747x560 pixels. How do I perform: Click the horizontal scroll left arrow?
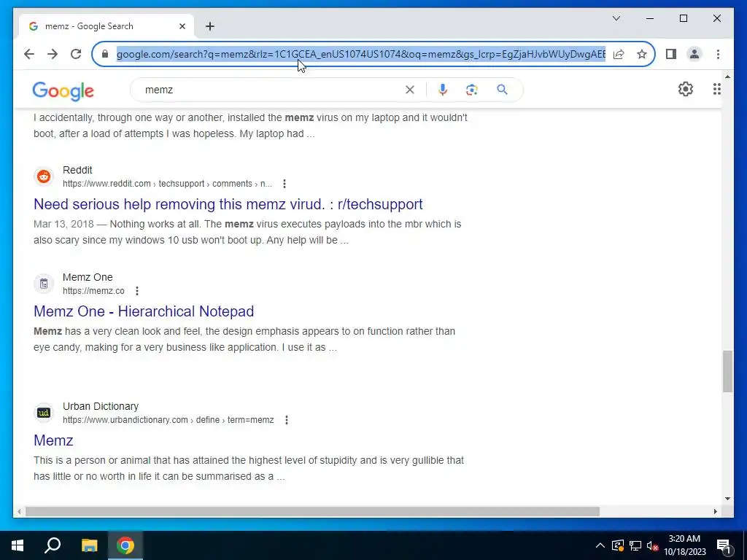[18, 511]
